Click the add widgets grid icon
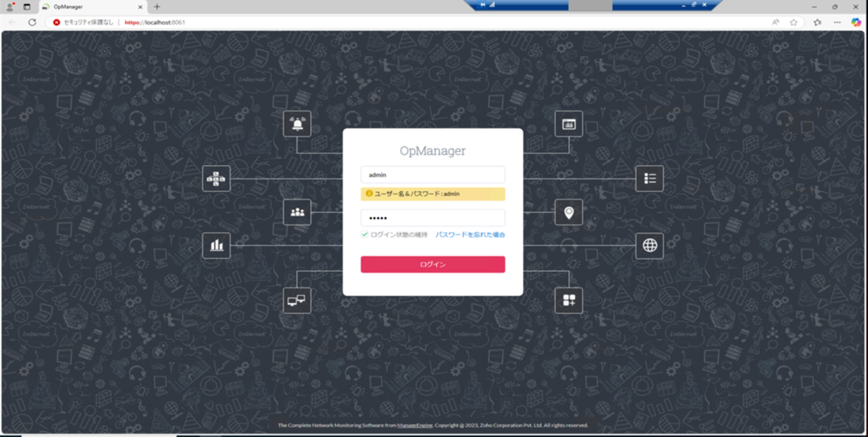This screenshot has width=868, height=437. [x=569, y=300]
